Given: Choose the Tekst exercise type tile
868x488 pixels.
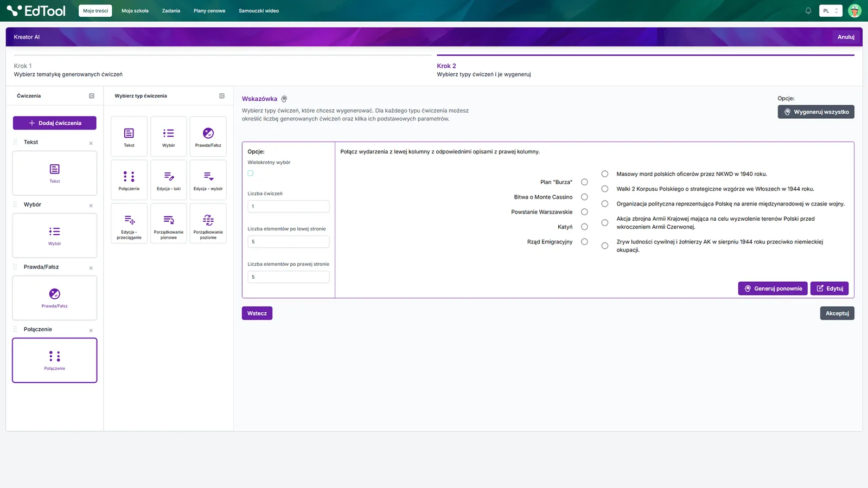Looking at the screenshot, I should (x=129, y=137).
